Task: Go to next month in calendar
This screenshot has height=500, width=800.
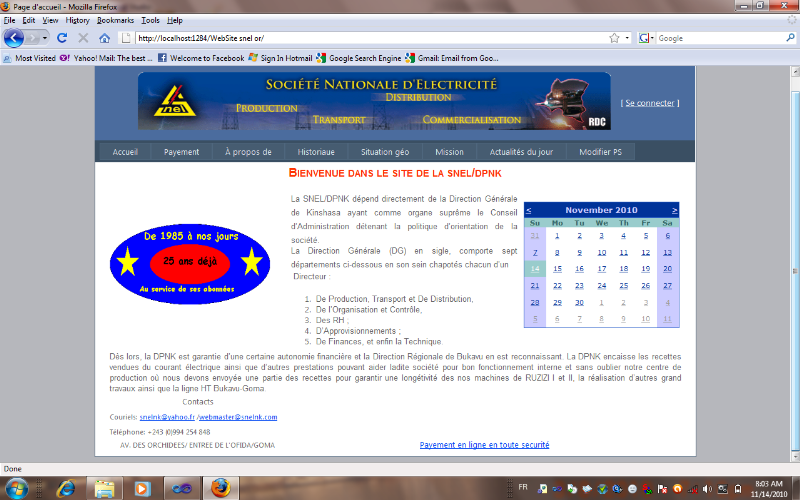Action: [x=674, y=210]
